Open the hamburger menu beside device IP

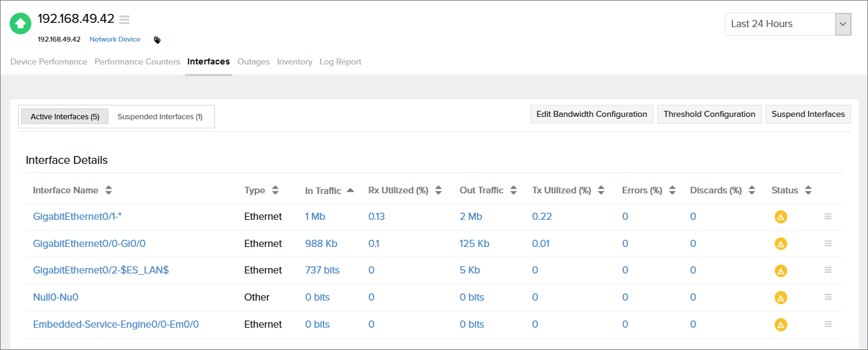125,20
